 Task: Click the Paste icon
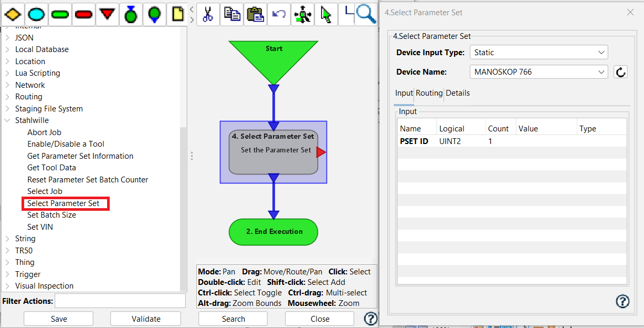(255, 14)
